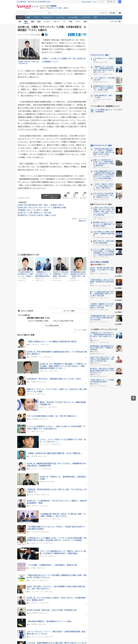
Task: Open 【写真】 石丸伸二氏と大物俳優2ショット link
Action: 63,60
